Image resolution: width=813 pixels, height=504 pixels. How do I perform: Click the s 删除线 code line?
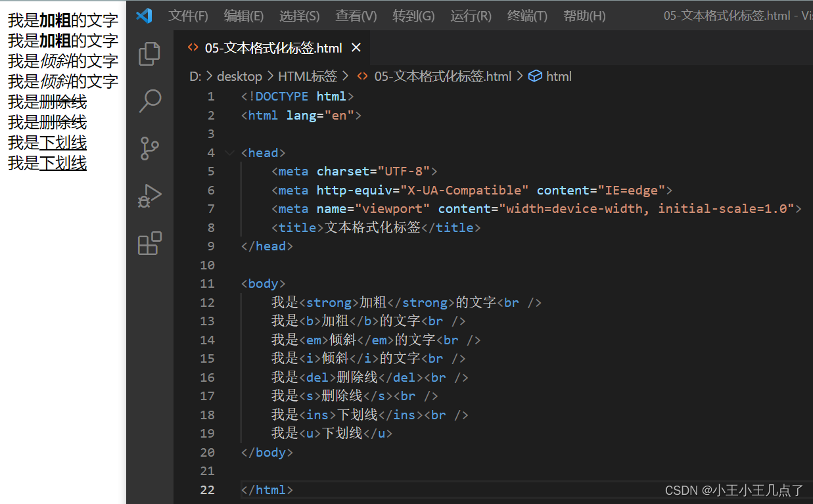tap(355, 396)
